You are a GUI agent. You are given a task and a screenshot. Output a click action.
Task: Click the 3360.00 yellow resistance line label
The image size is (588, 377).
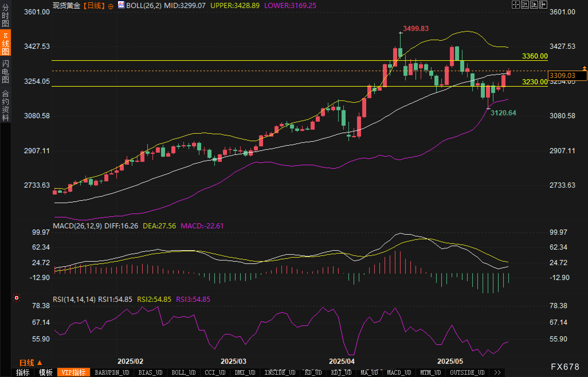(x=534, y=56)
